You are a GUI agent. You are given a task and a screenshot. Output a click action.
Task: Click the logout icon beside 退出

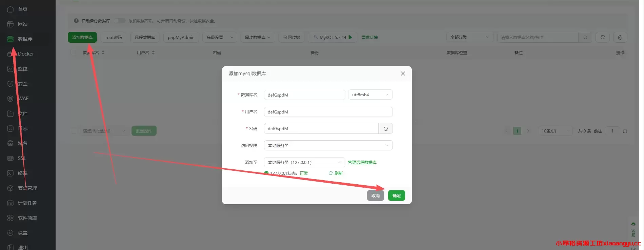[11, 247]
